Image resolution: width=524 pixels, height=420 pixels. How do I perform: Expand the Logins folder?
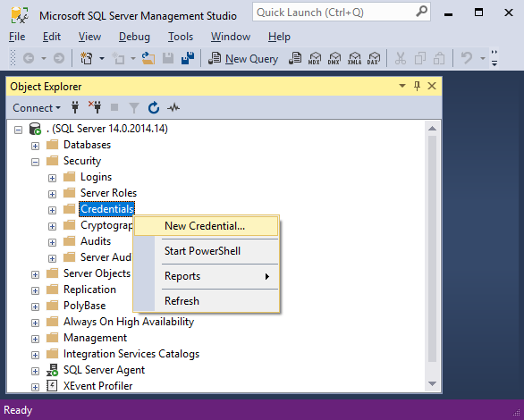[x=52, y=178]
